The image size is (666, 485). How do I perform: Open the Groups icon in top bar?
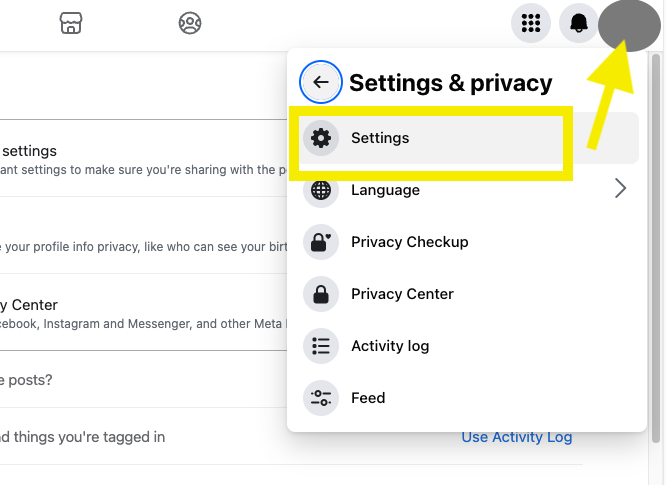point(190,23)
